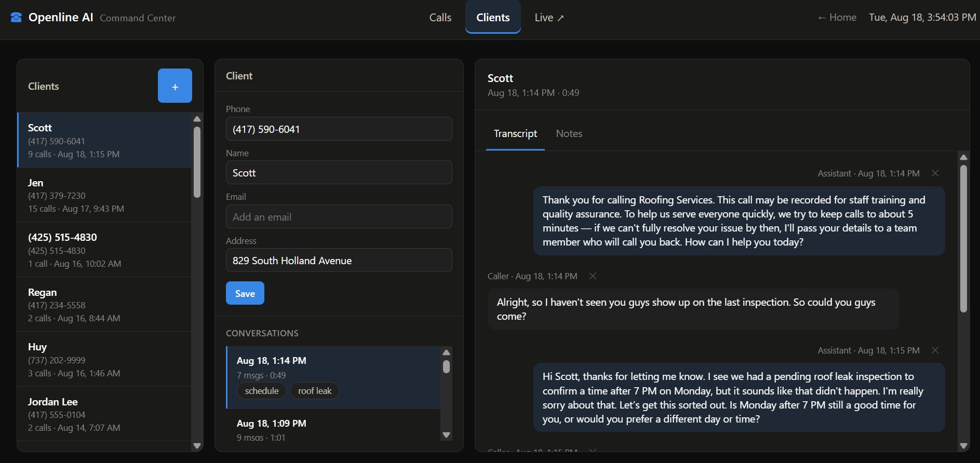Delete Assistant message at 1:15 PM
The height and width of the screenshot is (463, 980).
pyautogui.click(x=935, y=350)
